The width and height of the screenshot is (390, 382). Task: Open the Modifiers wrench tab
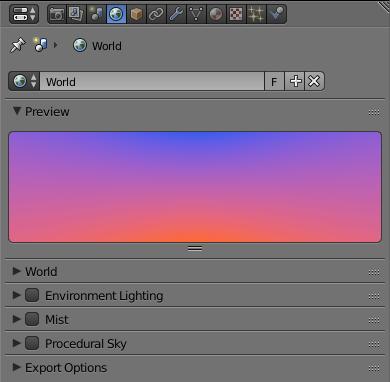click(x=176, y=14)
